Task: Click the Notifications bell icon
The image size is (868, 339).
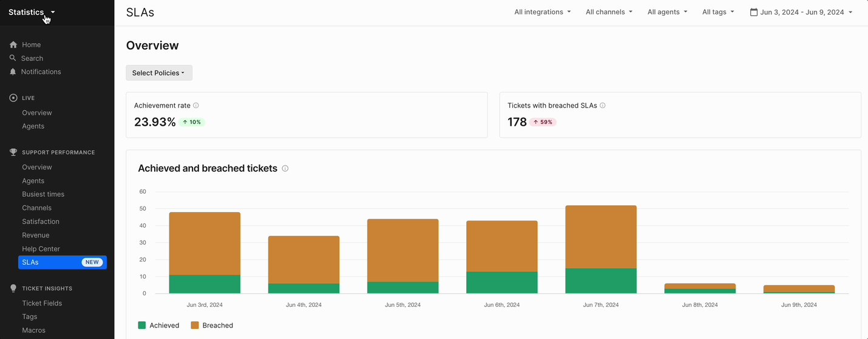Action: [13, 72]
